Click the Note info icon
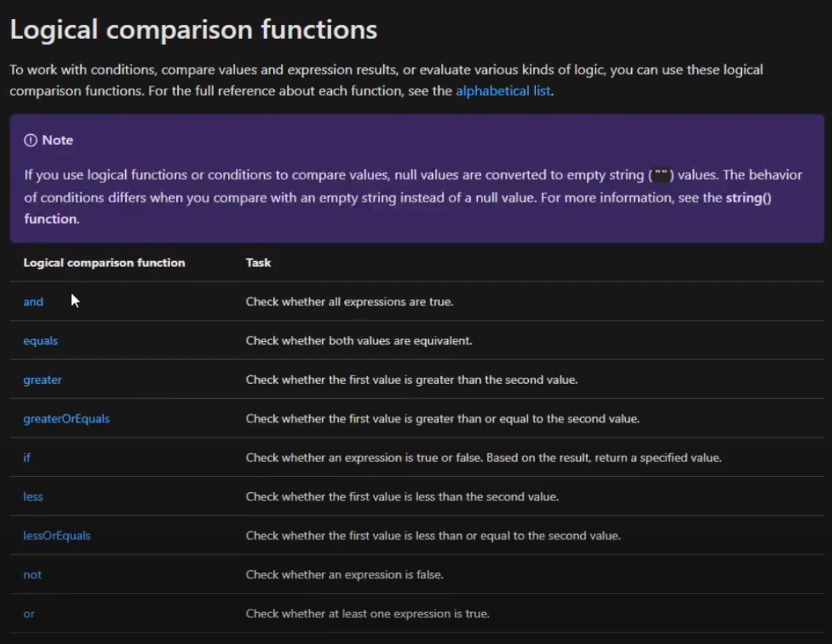Image resolution: width=832 pixels, height=644 pixels. click(31, 140)
